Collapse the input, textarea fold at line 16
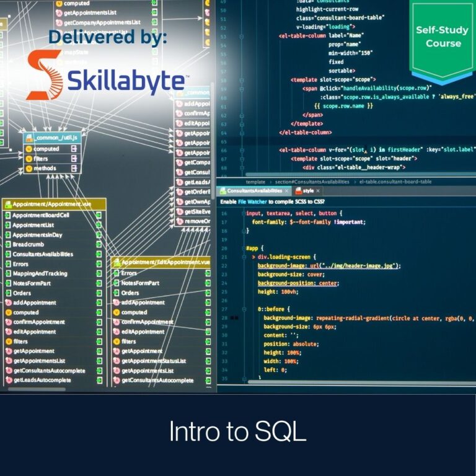The height and width of the screenshot is (476, 476). (244, 213)
